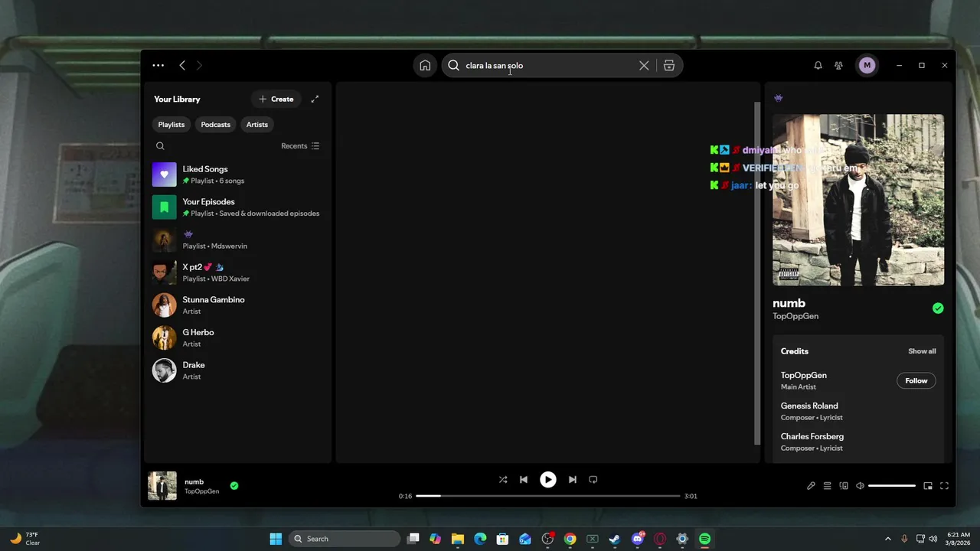The width and height of the screenshot is (980, 551).
Task: Click the now-playing numb cover in bottom bar
Action: pos(162,486)
